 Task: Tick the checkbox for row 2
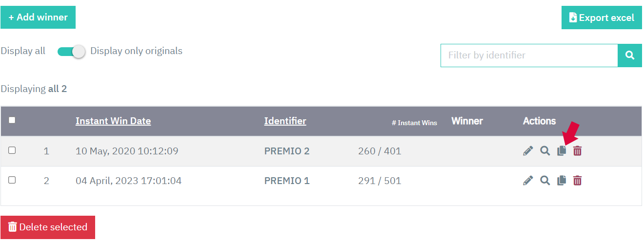point(12,180)
